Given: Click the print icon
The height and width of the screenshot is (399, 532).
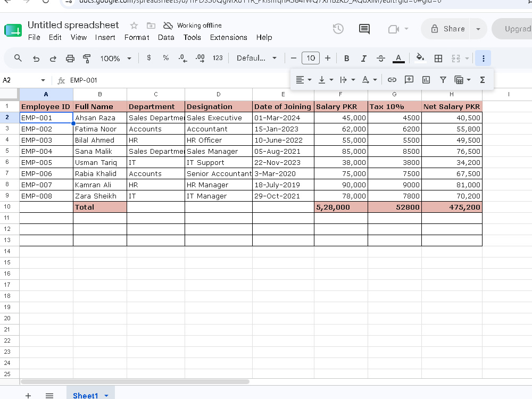Looking at the screenshot, I should [x=70, y=59].
